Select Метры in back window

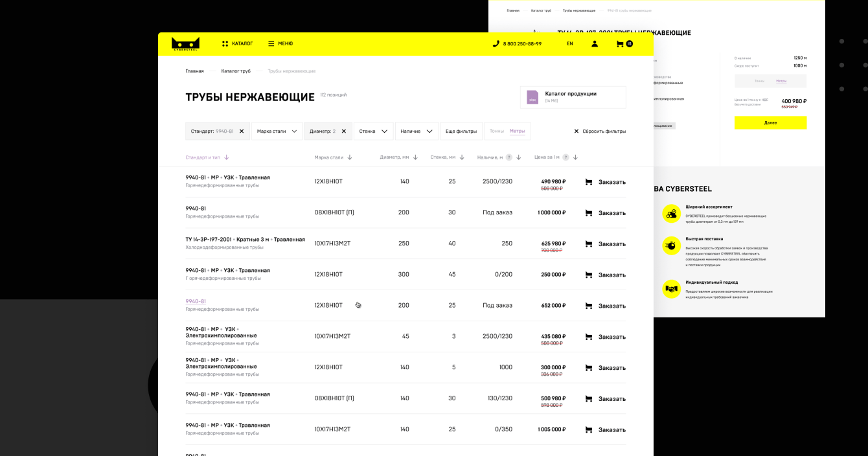(x=781, y=81)
